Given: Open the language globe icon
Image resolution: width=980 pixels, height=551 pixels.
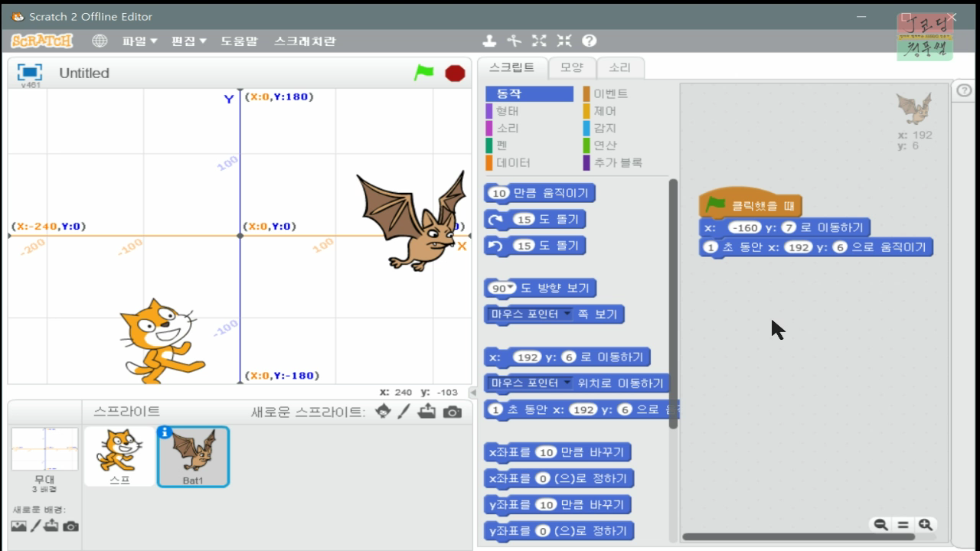Looking at the screenshot, I should click(100, 41).
